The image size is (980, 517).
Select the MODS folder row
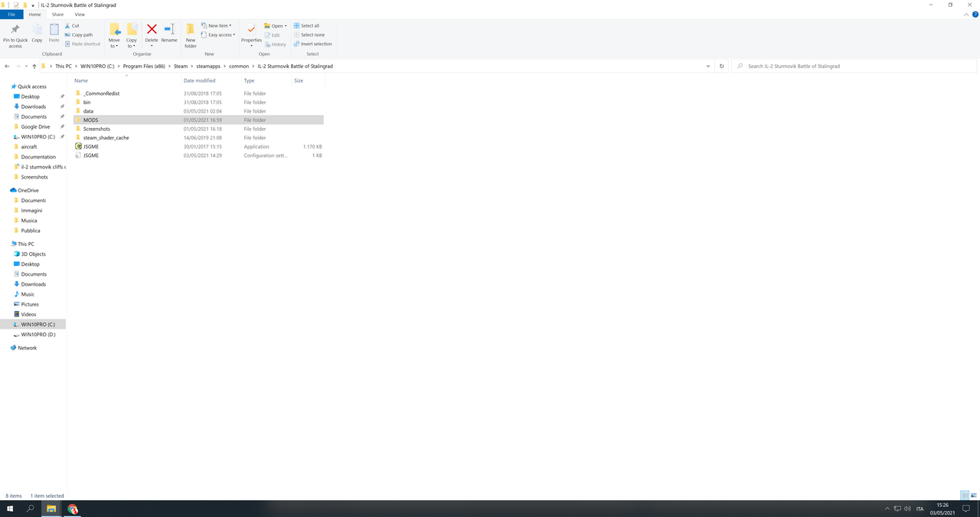(198, 119)
